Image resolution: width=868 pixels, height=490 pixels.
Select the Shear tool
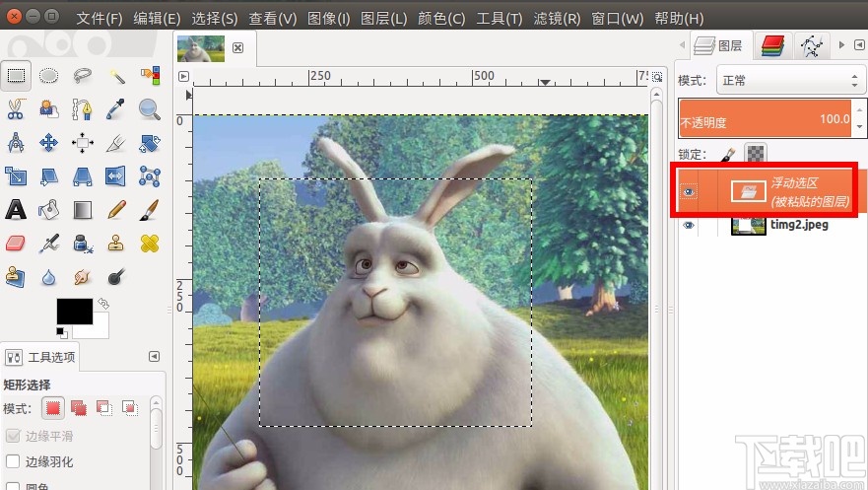(48, 176)
